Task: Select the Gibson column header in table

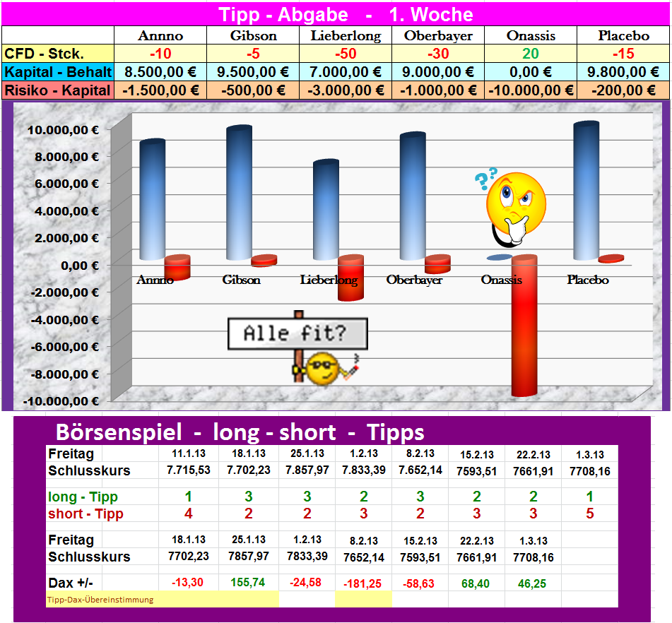Action: 253,35
